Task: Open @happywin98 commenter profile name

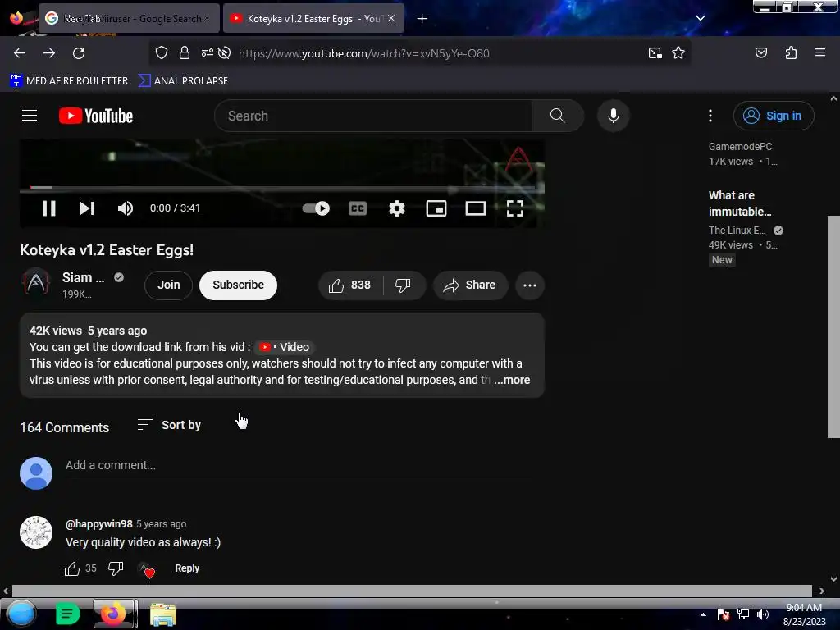Action: (x=99, y=524)
